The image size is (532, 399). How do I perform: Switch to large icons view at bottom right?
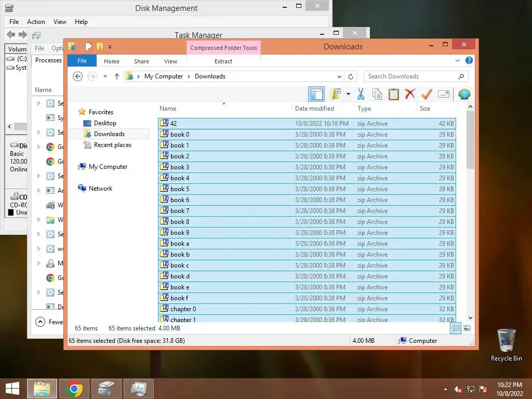tap(467, 328)
